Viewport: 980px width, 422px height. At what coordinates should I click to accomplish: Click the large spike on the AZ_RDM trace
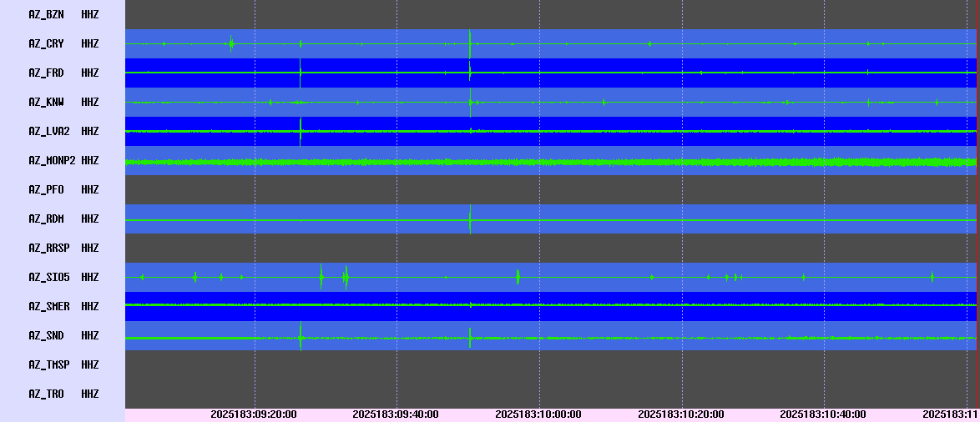click(470, 219)
